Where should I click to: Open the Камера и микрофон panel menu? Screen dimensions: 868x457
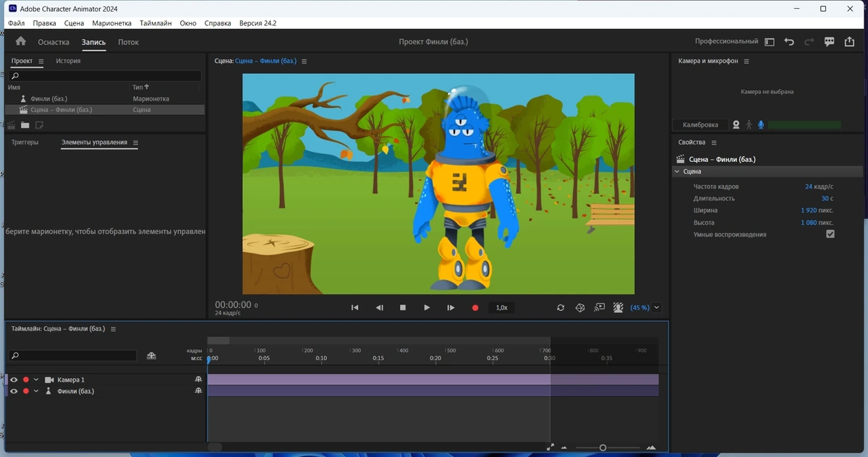pyautogui.click(x=746, y=61)
